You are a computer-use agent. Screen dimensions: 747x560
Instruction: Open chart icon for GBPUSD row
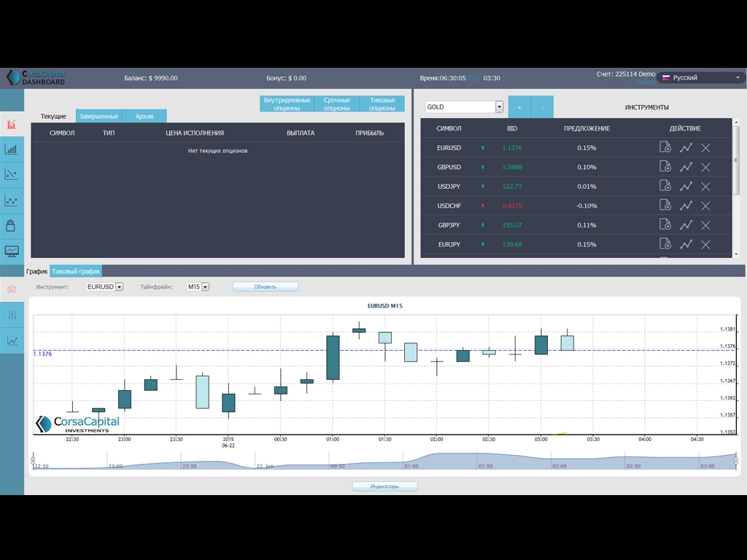[x=686, y=167]
